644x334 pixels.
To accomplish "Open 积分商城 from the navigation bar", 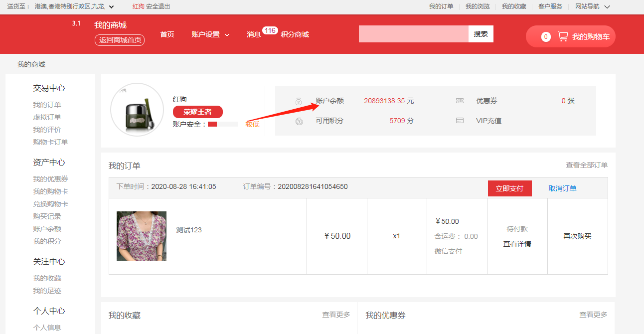I will 295,34.
